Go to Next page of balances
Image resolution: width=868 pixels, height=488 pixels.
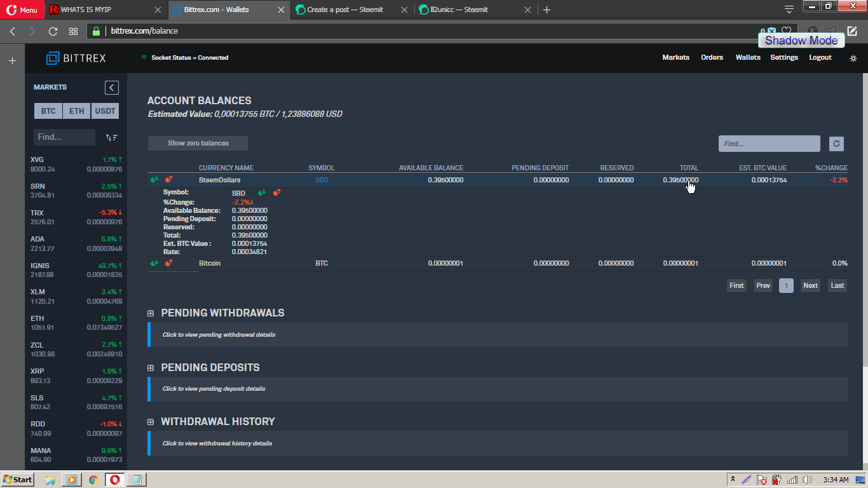click(x=810, y=286)
